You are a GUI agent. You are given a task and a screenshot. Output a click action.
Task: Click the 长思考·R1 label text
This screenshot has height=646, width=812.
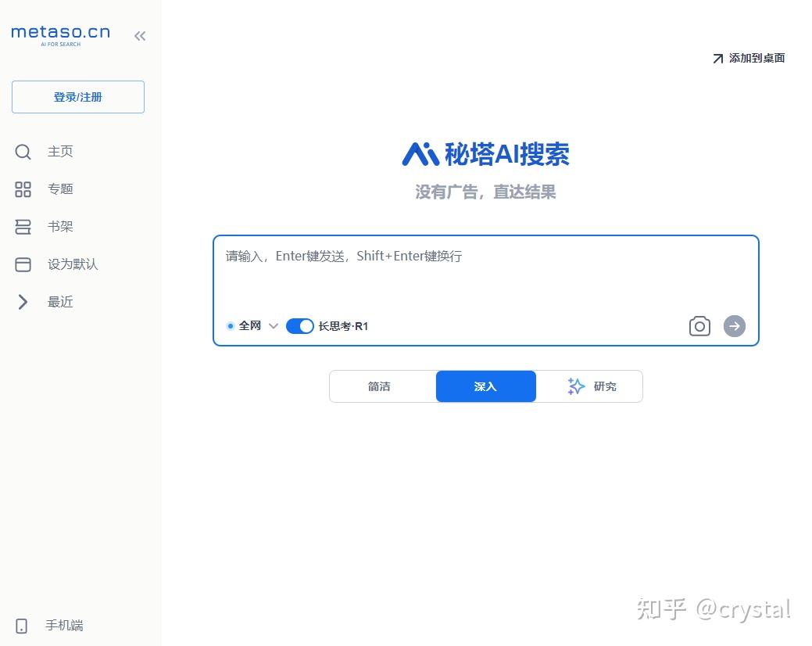343,326
